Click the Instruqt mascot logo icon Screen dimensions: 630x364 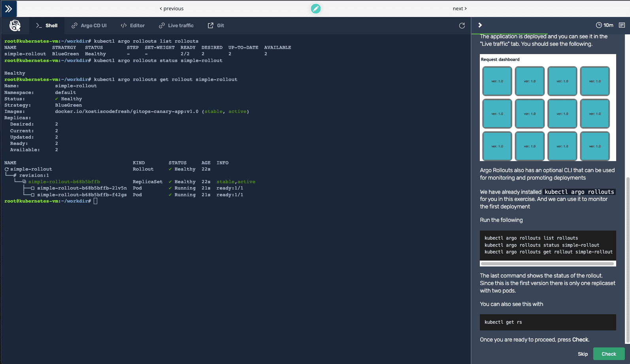15,26
